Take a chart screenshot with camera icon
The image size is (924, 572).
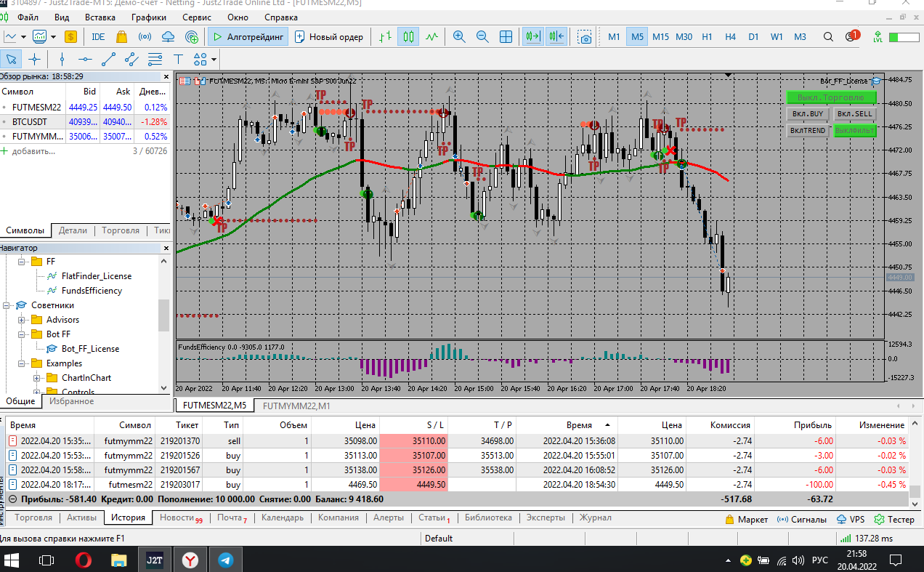pyautogui.click(x=585, y=36)
